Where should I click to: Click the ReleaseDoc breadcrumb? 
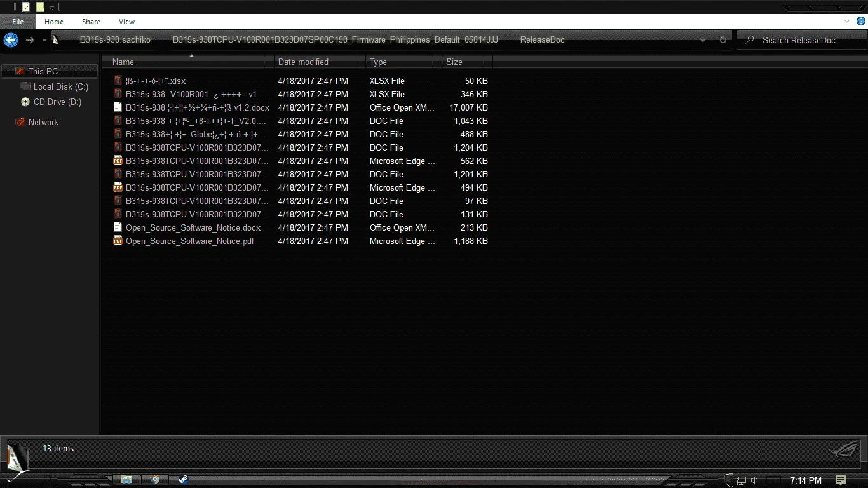tap(542, 40)
